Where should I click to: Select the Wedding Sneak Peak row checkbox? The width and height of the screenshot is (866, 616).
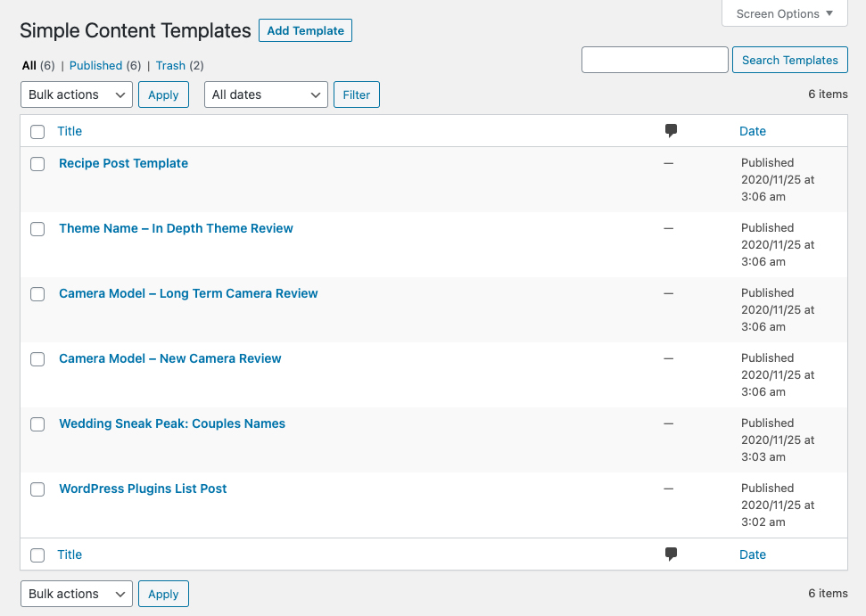tap(37, 424)
